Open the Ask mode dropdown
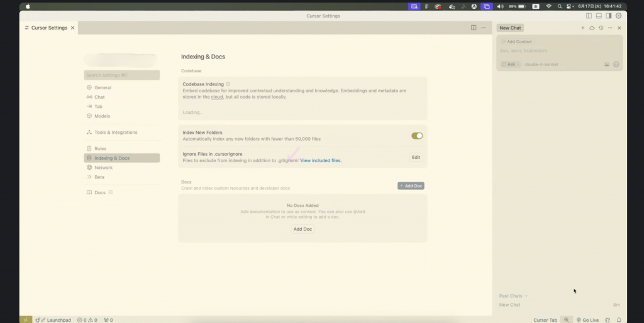Viewport: 644px width, 323px height. (x=509, y=64)
